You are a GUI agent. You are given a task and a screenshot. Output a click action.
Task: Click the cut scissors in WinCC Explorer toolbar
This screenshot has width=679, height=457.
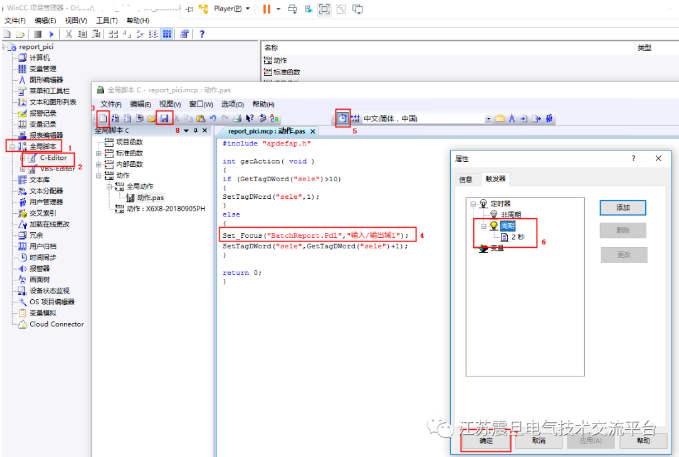68,34
